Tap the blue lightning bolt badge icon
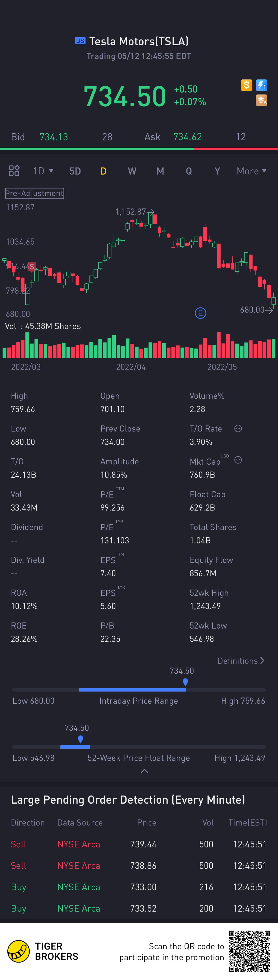 (x=261, y=85)
